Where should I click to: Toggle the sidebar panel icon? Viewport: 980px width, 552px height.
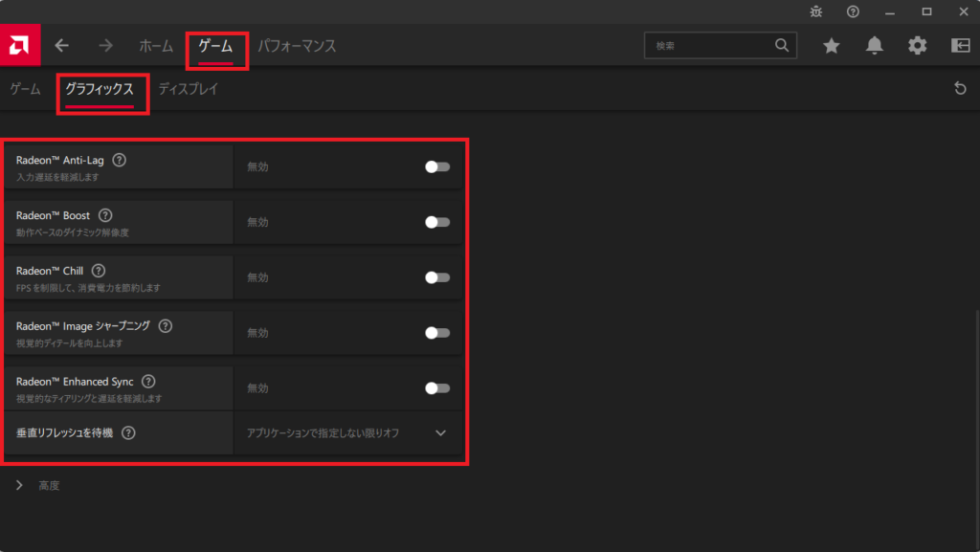click(x=961, y=45)
